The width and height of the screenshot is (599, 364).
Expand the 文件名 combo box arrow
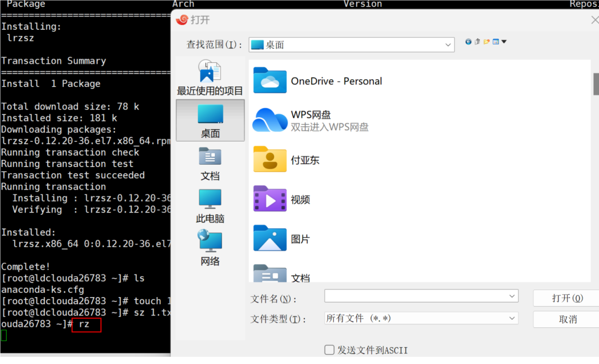click(512, 296)
